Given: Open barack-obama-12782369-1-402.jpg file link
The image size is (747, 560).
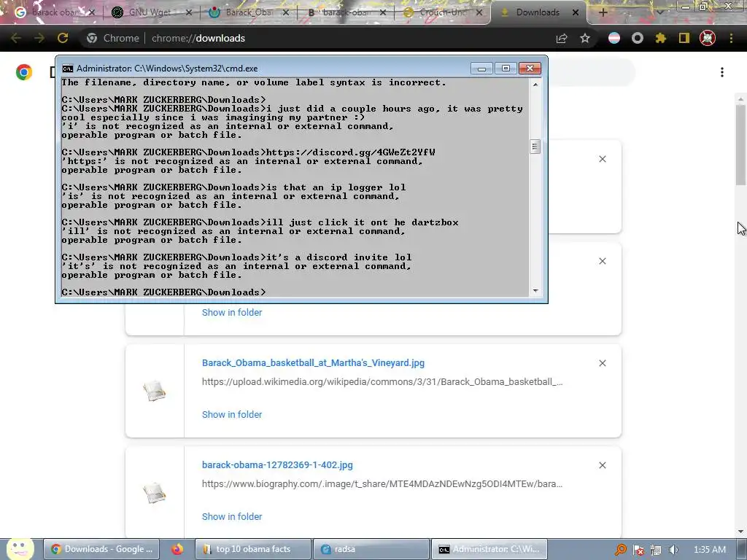Looking at the screenshot, I should click(x=277, y=464).
